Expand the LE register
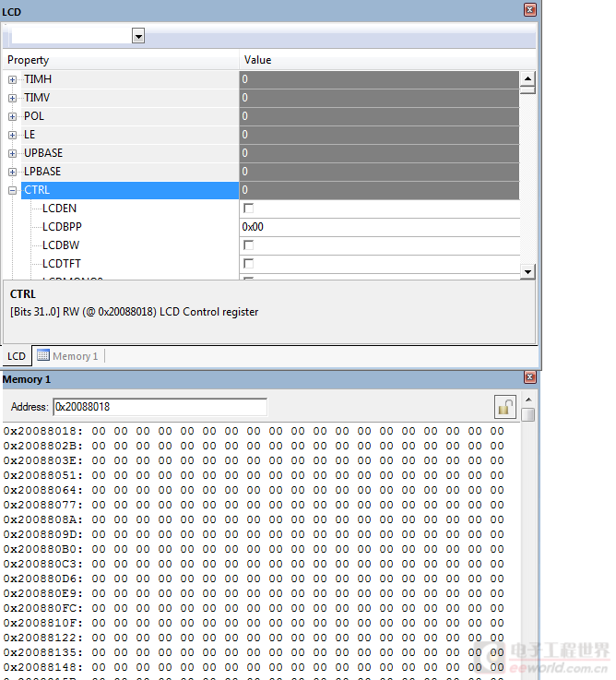 coord(13,135)
